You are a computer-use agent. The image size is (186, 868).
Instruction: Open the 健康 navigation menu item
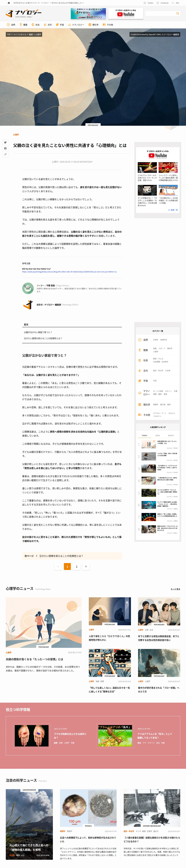[23, 25]
